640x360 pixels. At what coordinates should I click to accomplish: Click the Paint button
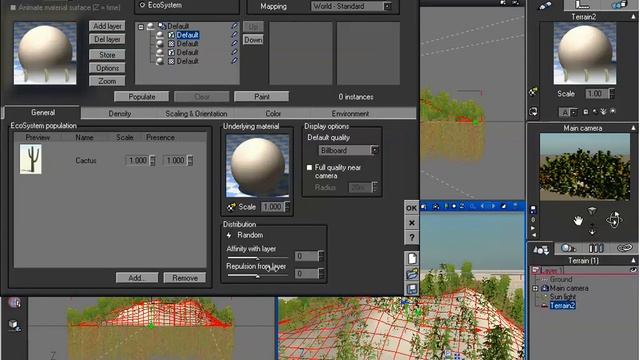pos(262,97)
